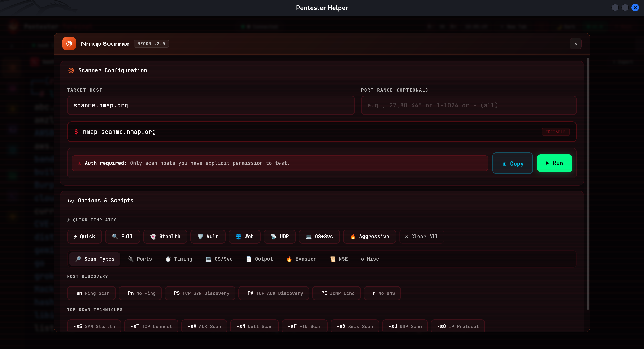This screenshot has width=644, height=349.
Task: Switch to the Timing tab
Action: click(x=179, y=259)
